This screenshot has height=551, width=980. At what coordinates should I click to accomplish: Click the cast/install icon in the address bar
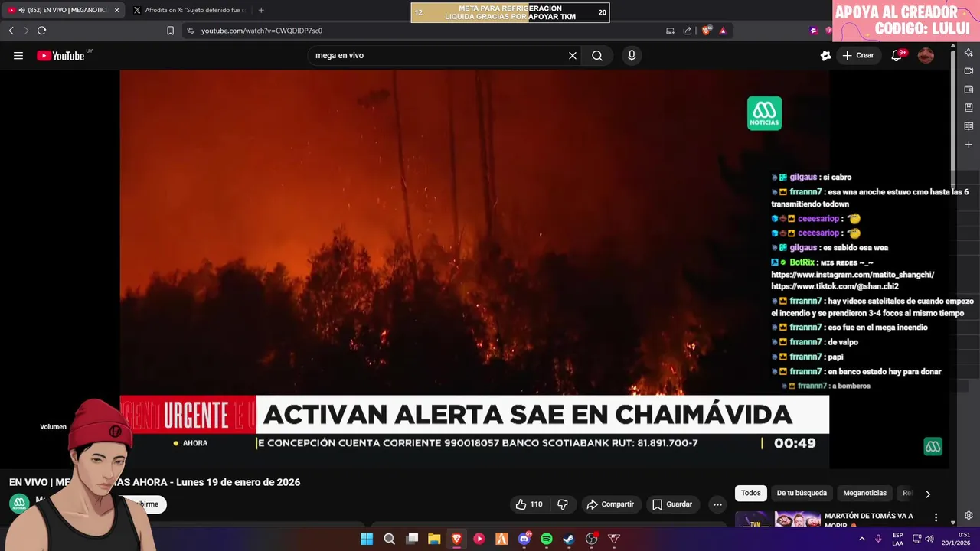(x=670, y=31)
